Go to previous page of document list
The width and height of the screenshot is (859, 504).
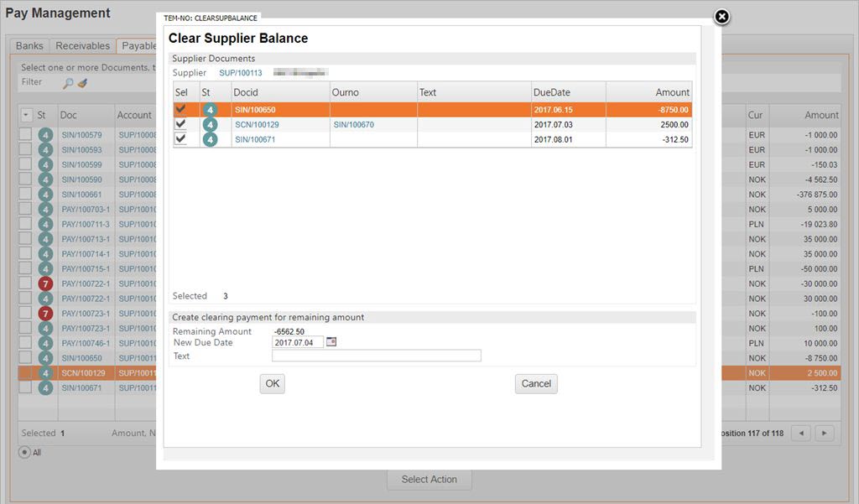coord(801,433)
